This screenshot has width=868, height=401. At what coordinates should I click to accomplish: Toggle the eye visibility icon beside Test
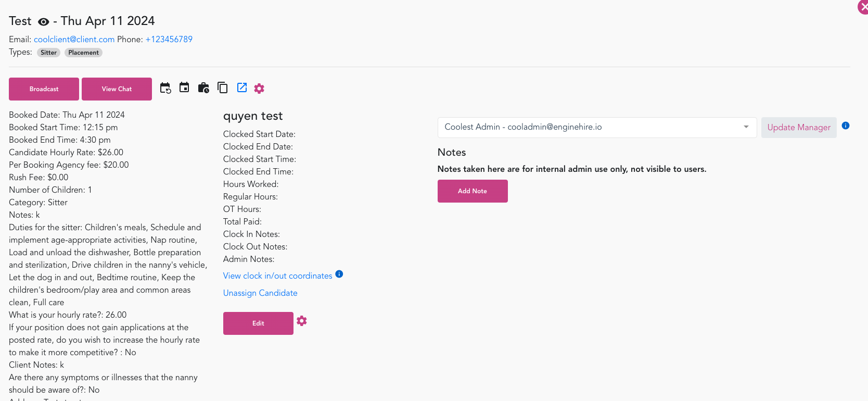click(44, 22)
